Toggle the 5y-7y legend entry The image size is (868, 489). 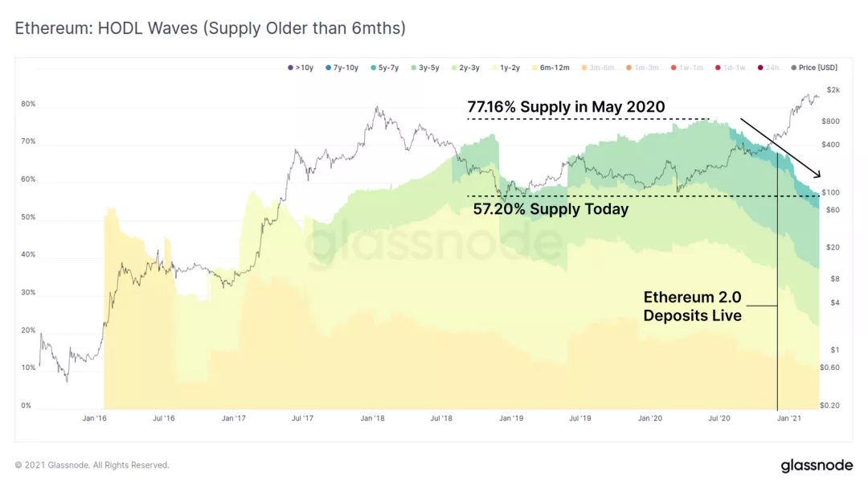tap(385, 68)
